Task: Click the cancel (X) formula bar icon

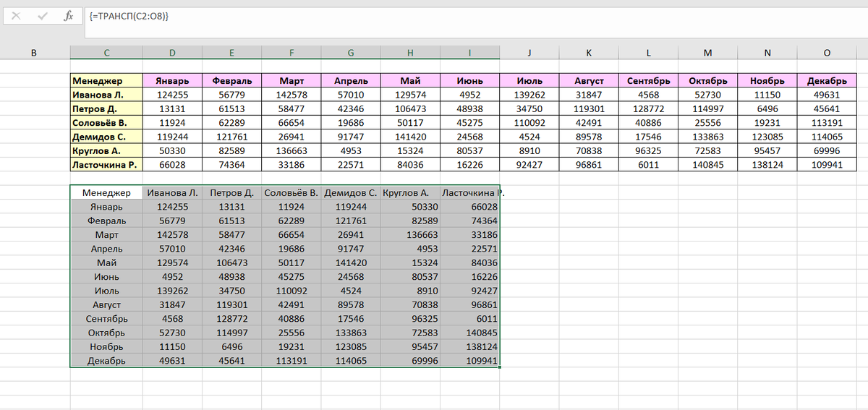Action: click(x=17, y=15)
